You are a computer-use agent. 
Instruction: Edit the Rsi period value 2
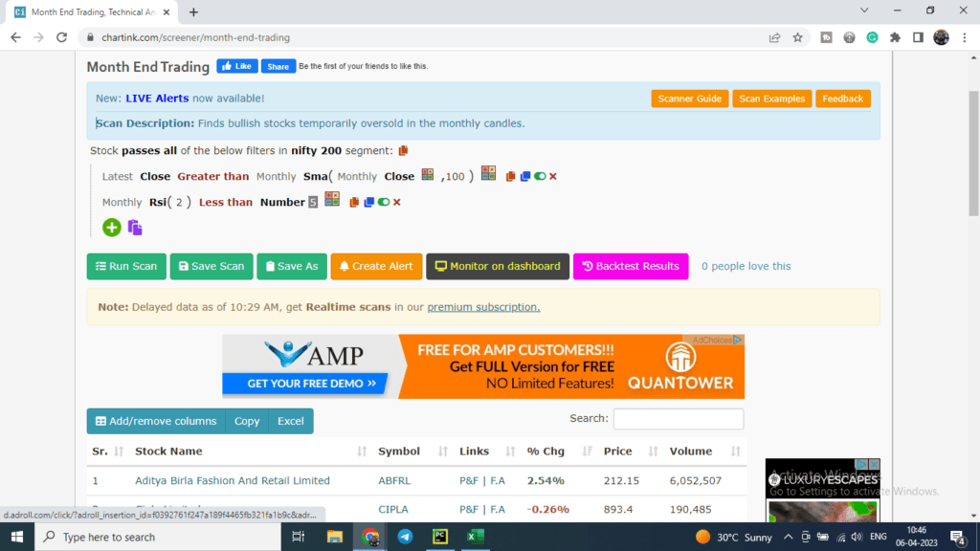tap(179, 203)
